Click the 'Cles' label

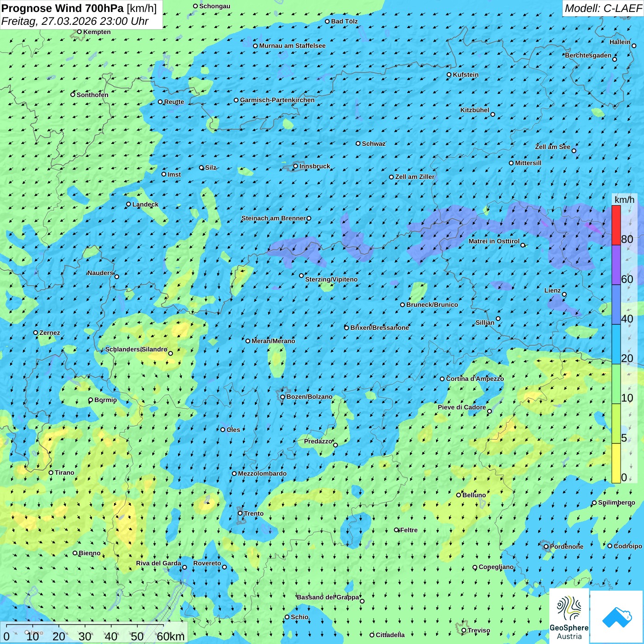[233, 430]
